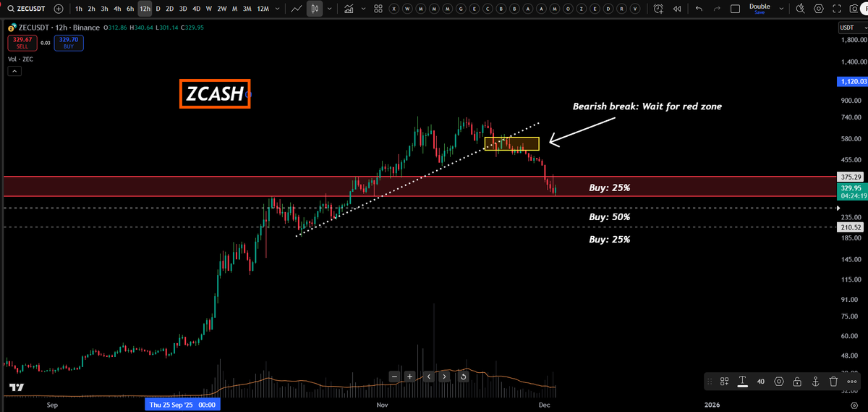
Task: Open drawing templates icon in floating toolbar
Action: (724, 381)
